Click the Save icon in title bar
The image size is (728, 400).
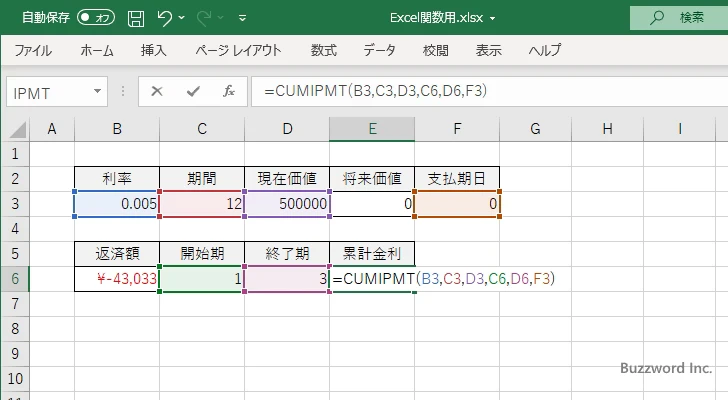click(x=136, y=19)
